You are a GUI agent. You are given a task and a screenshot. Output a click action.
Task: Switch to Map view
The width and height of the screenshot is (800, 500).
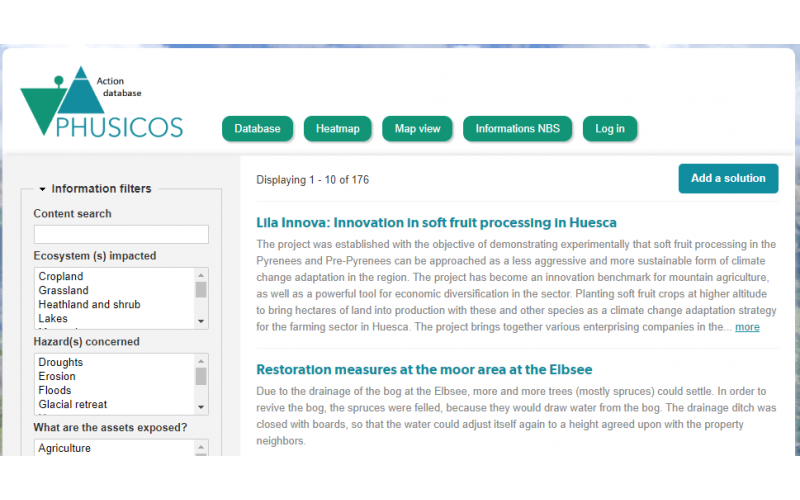417,129
